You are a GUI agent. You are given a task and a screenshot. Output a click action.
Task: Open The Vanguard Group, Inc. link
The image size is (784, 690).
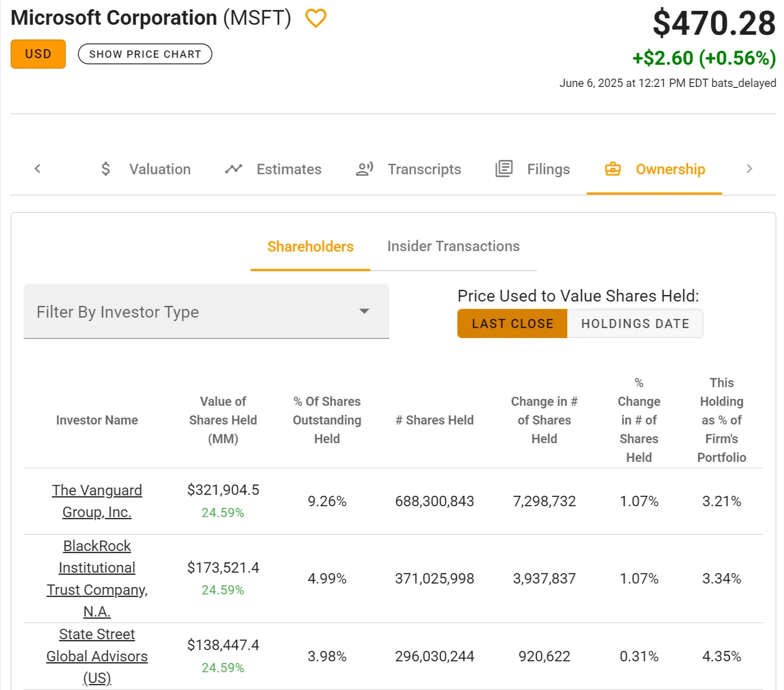97,501
